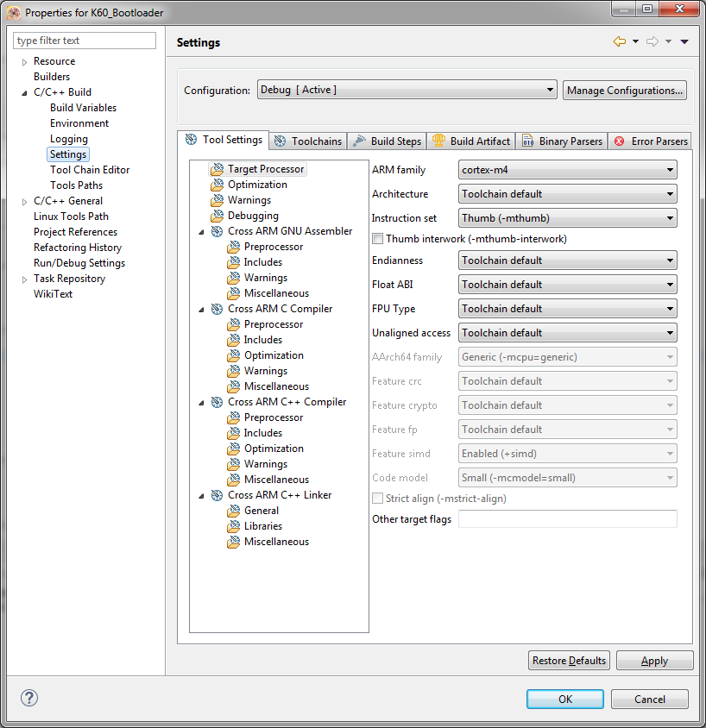Select Linux Tools Path in the sidebar
706x728 pixels.
(x=71, y=217)
